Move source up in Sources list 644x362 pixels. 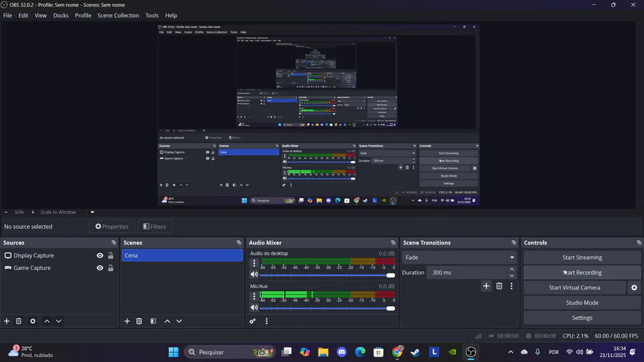coord(47,321)
